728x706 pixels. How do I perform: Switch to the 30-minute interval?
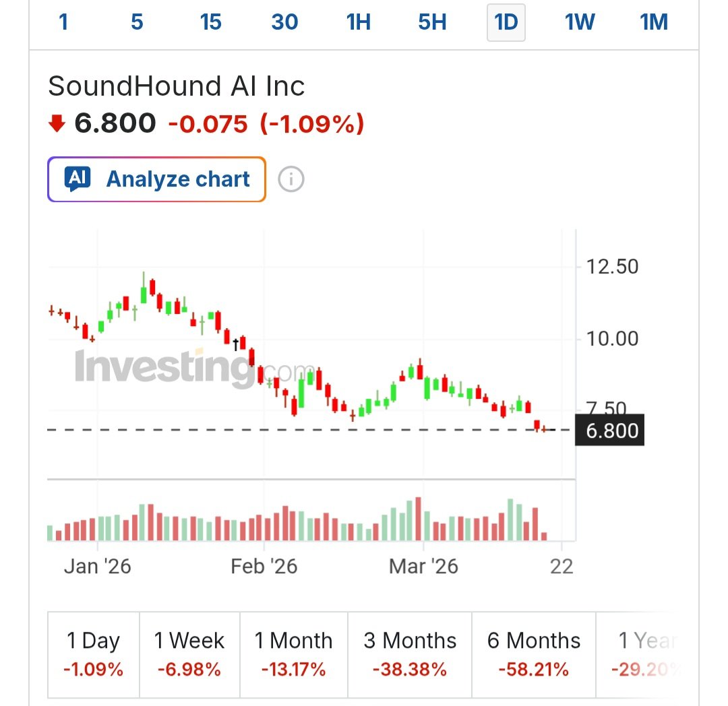[284, 22]
